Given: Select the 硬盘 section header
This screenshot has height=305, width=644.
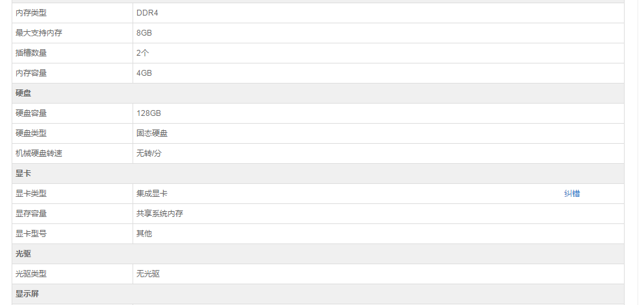Looking at the screenshot, I should tap(318, 93).
